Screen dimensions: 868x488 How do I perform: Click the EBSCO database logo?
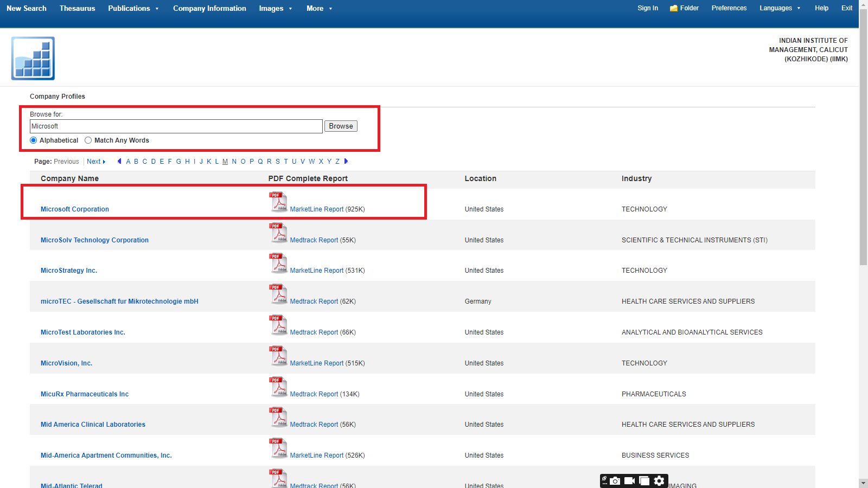coord(33,59)
